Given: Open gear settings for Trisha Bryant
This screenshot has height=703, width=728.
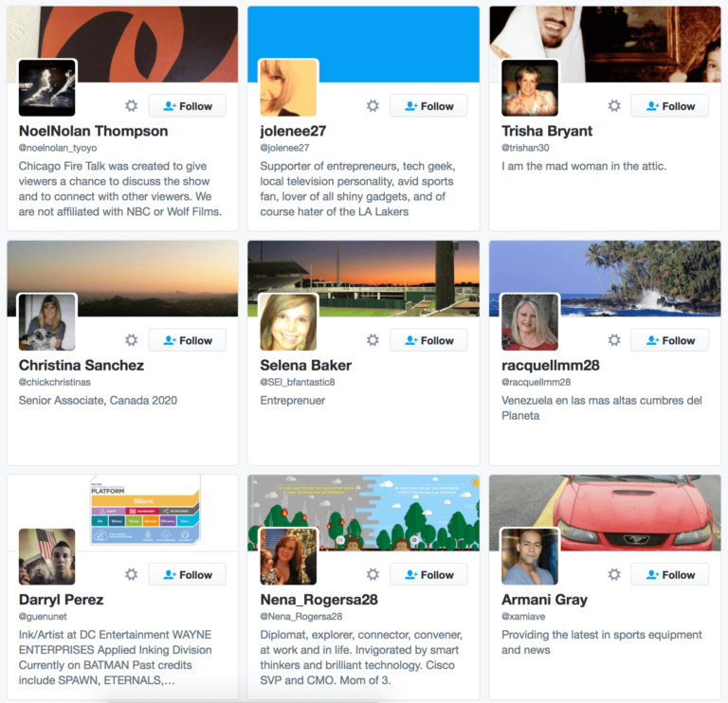Looking at the screenshot, I should point(614,106).
